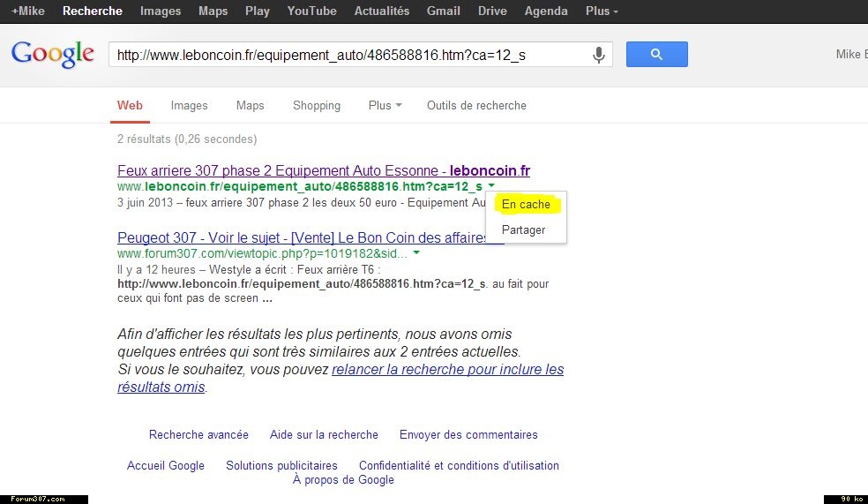Open Agenda in the top bar

coord(546,11)
